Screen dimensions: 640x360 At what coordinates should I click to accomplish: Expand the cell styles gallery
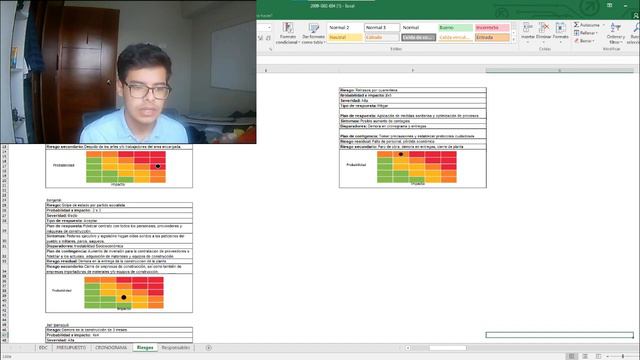click(514, 40)
